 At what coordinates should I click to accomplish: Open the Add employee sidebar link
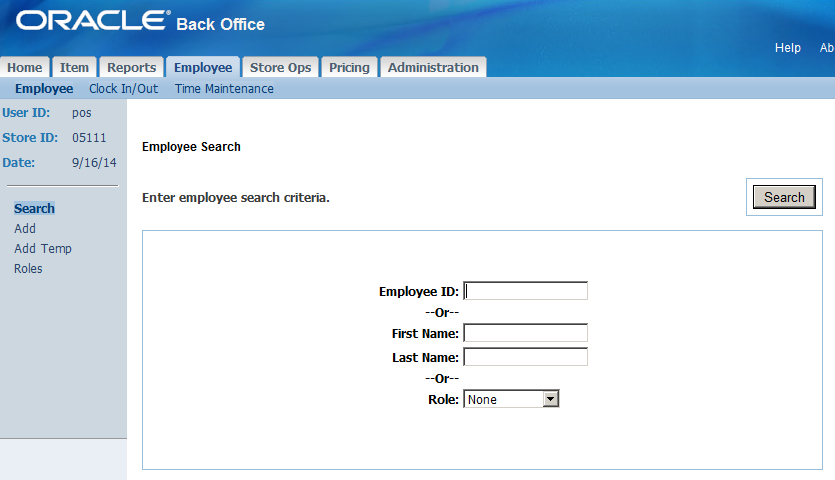pyautogui.click(x=25, y=229)
